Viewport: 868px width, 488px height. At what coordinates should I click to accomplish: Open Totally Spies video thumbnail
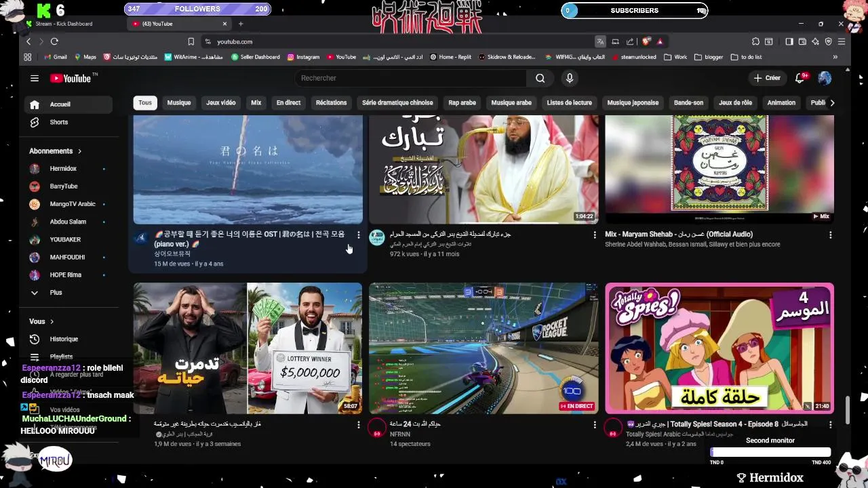coord(719,348)
